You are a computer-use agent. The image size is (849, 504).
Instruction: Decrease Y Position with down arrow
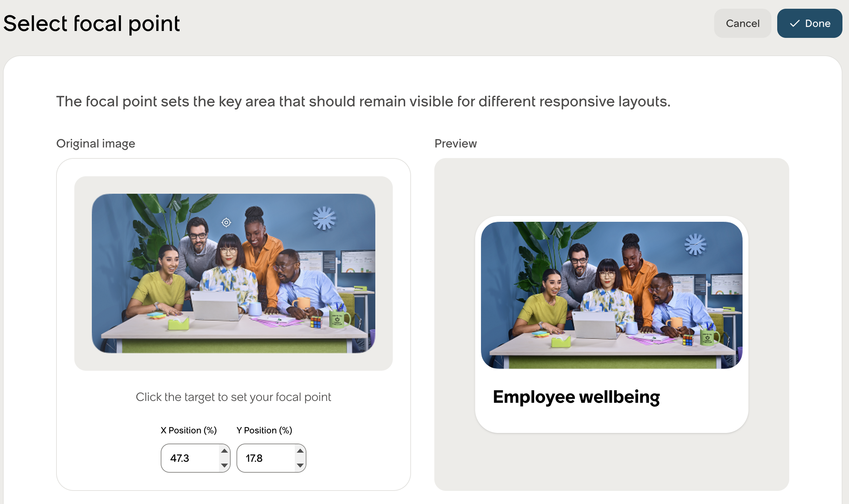click(x=300, y=465)
